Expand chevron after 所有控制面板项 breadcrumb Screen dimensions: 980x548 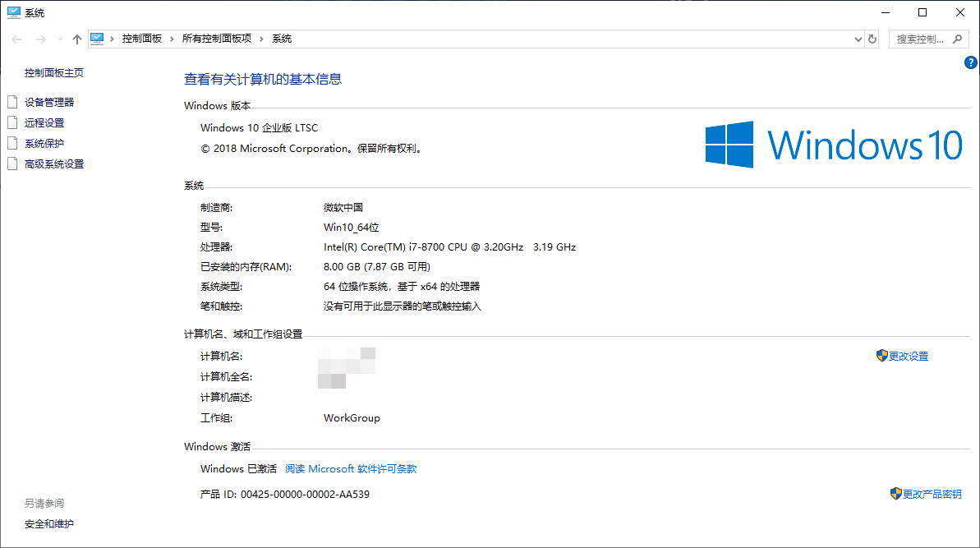click(261, 39)
